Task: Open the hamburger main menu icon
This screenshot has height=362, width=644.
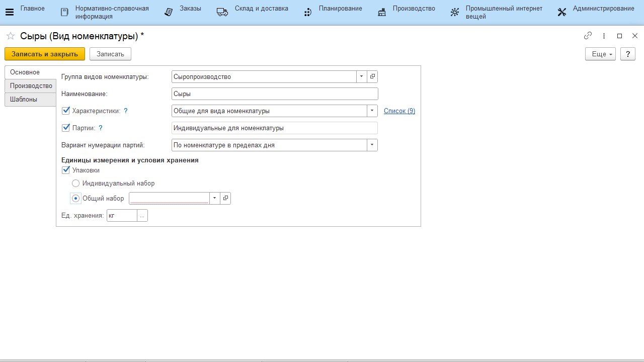Action: (10, 12)
